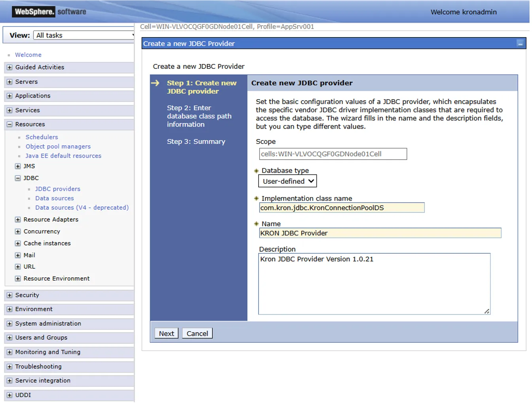Viewport: 532px width, 403px height.
Task: Expand the Service integration section
Action: pos(9,381)
